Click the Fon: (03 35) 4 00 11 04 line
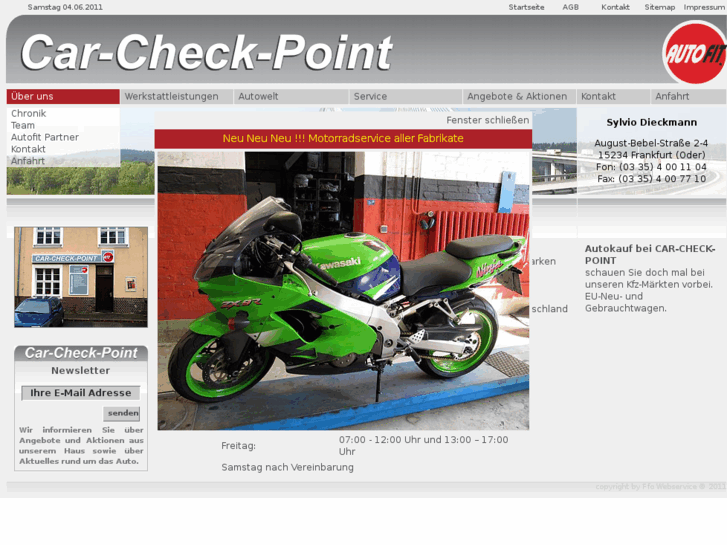 coord(651,167)
